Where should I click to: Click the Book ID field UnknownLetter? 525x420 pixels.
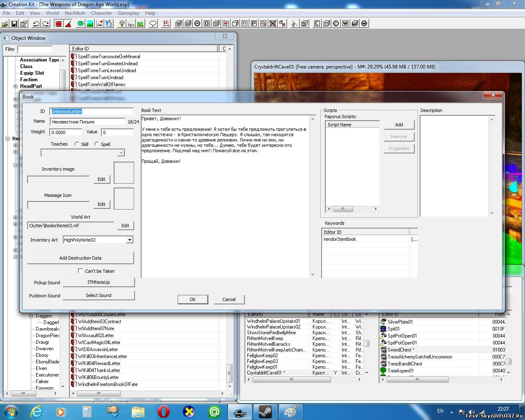[91, 112]
